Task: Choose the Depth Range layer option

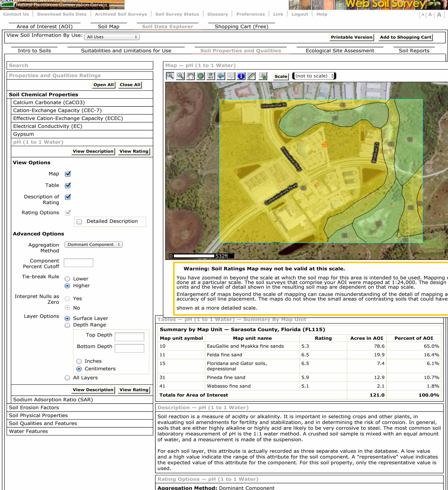Action: tap(67, 325)
